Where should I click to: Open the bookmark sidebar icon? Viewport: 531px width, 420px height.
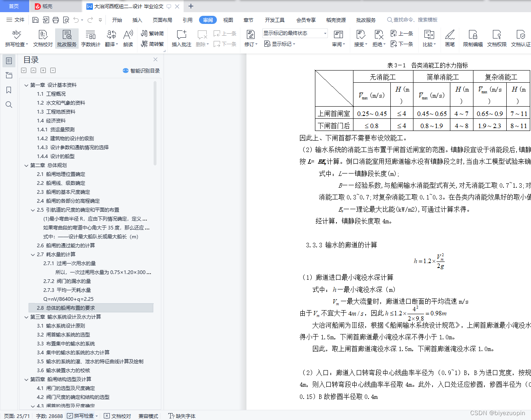click(x=9, y=90)
